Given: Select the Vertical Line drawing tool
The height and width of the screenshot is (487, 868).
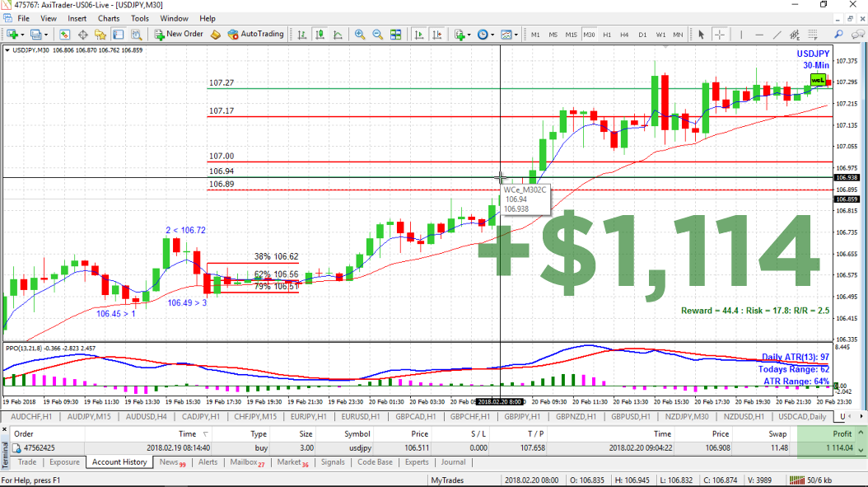Looking at the screenshot, I should [x=741, y=35].
